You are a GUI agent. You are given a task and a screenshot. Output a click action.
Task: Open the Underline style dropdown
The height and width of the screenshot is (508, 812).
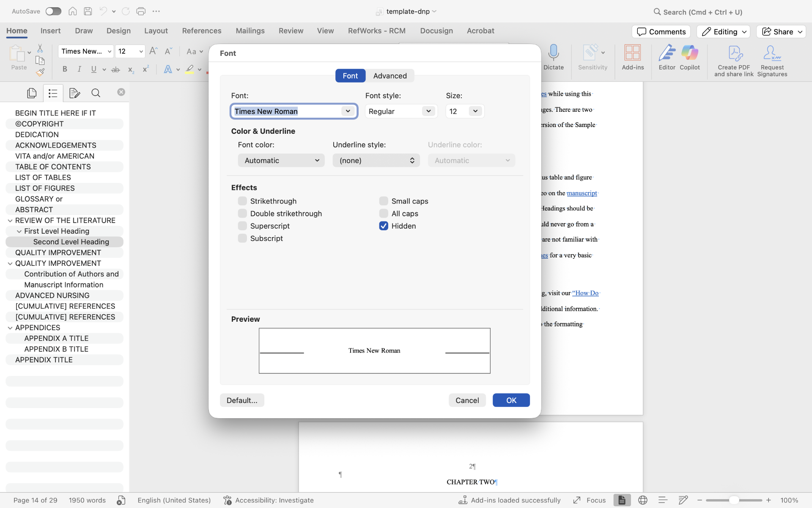tap(376, 160)
